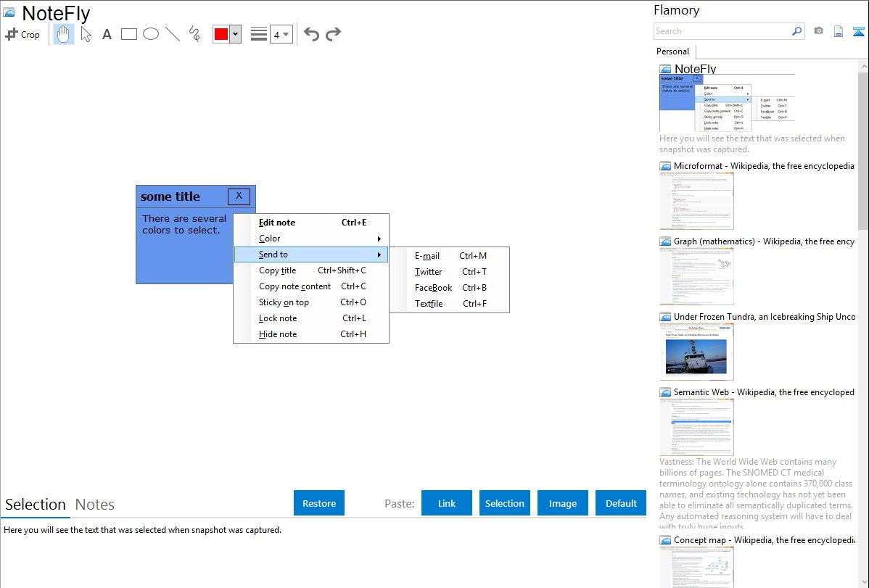Open the red drawing color swatch
The width and height of the screenshot is (869, 588).
tap(221, 34)
